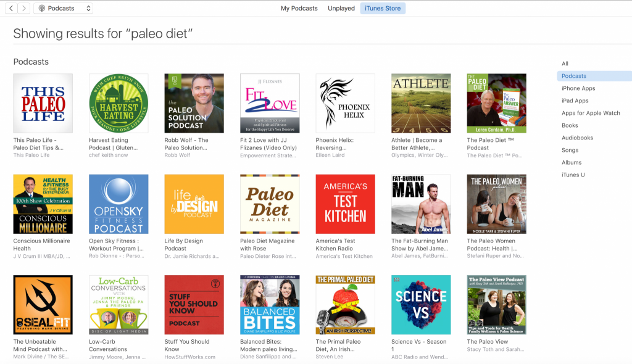632x364 pixels.
Task: Go forward with the right arrow button
Action: [24, 8]
